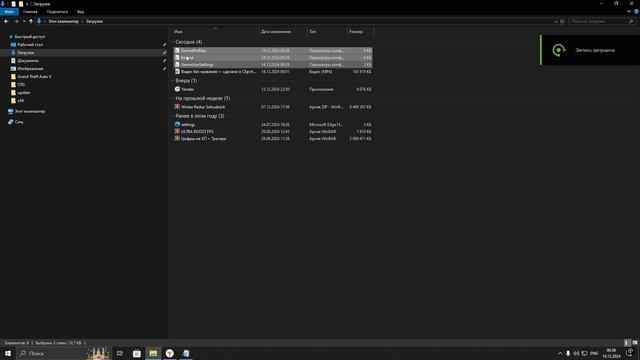Viewport: 640px width, 360px height.
Task: Switch the ENG input language indicator
Action: point(594,353)
